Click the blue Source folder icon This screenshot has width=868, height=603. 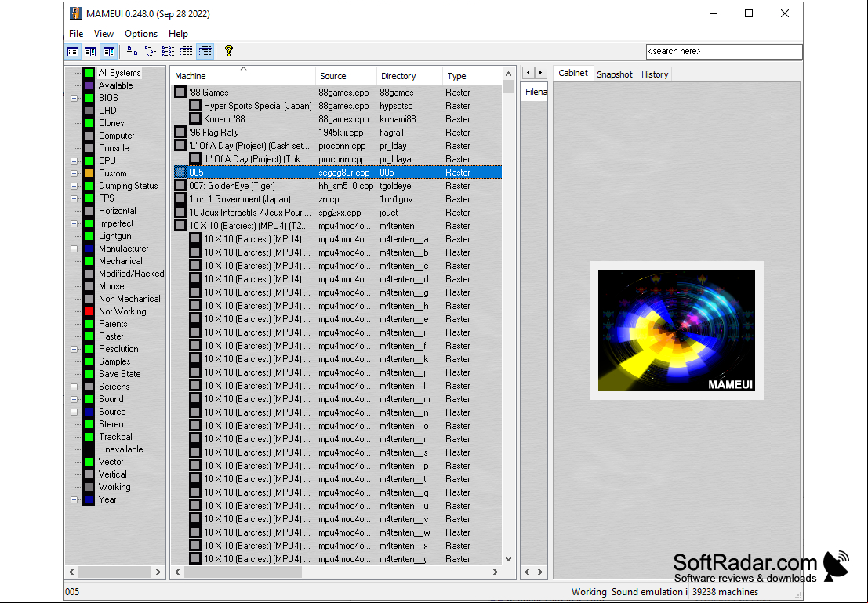point(89,412)
